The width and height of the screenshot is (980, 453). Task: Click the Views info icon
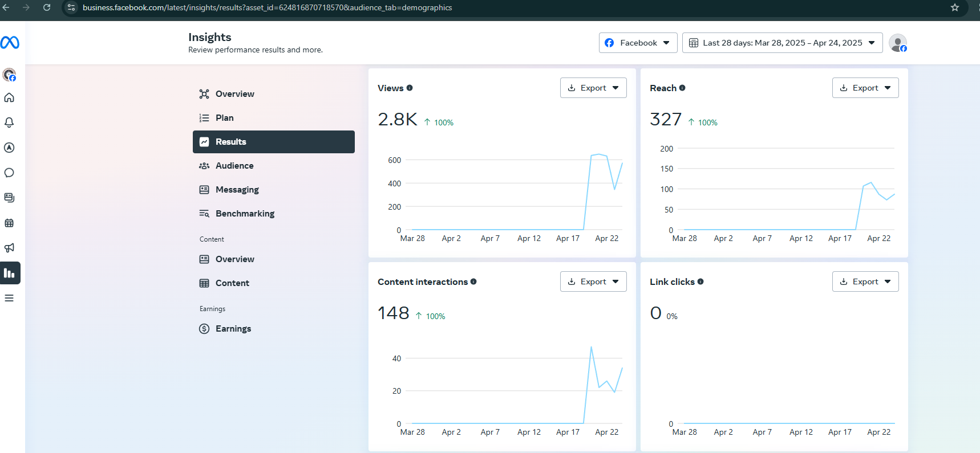pos(410,88)
